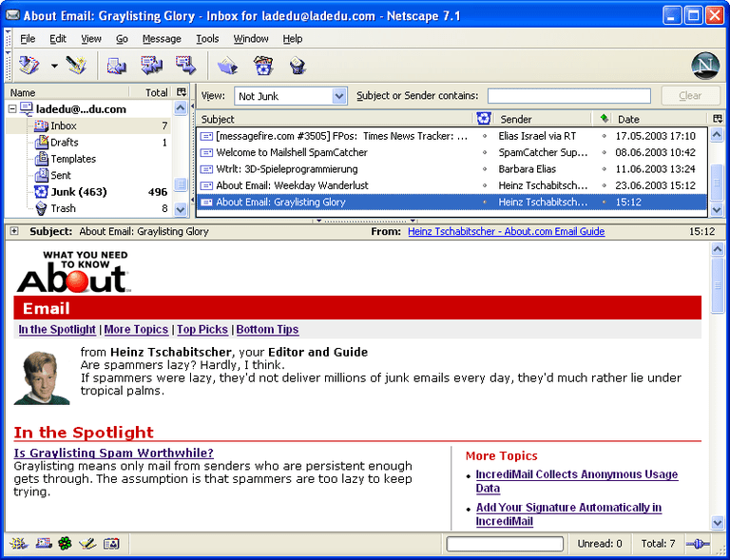Collapse the menu bar using its grippy
This screenshot has height=560, width=730.
click(8, 38)
